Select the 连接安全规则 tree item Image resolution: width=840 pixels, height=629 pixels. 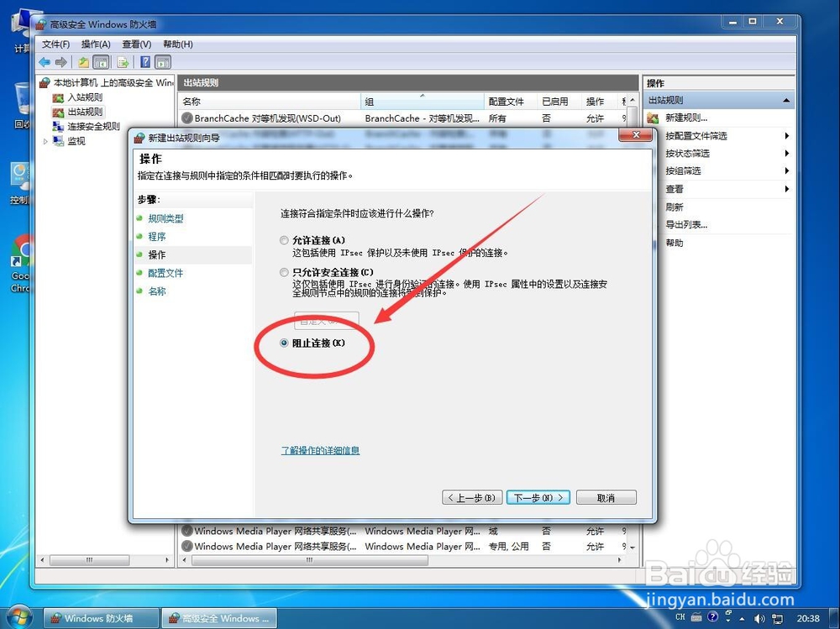tap(96, 127)
